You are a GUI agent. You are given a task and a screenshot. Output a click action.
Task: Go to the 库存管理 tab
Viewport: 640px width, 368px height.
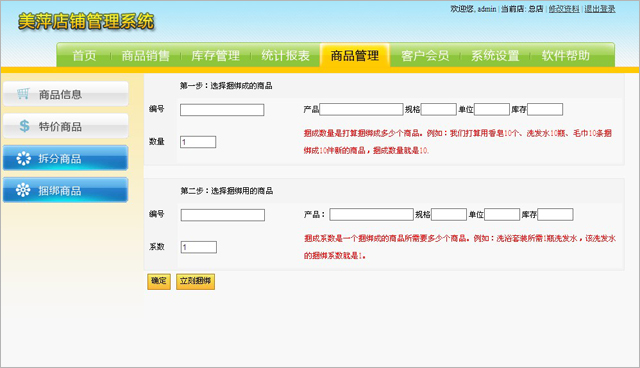pyautogui.click(x=216, y=55)
